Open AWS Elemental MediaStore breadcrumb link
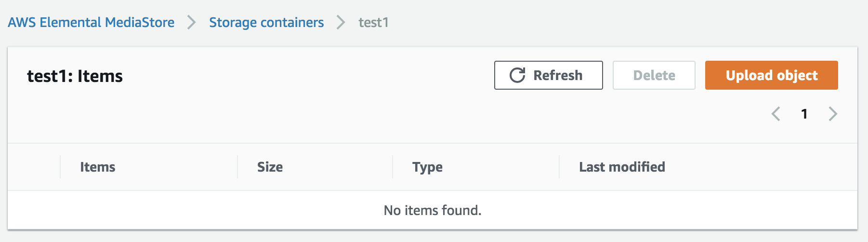The width and height of the screenshot is (868, 242). click(x=91, y=22)
